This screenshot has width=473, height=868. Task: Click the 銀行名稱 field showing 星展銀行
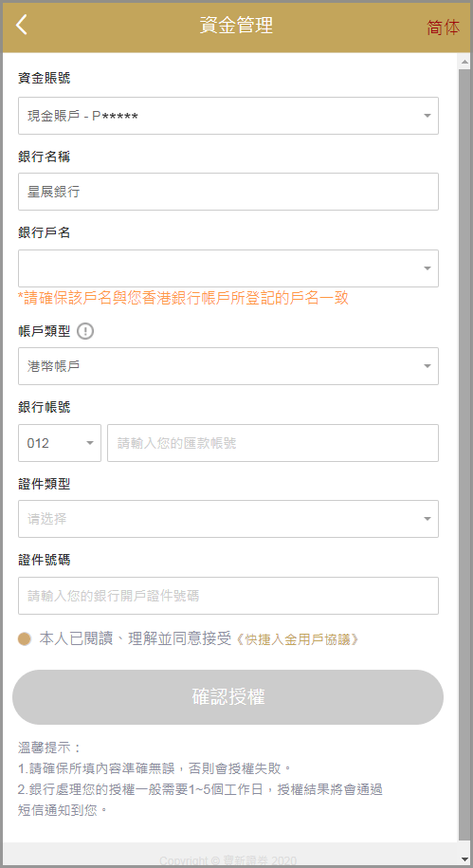pos(228,192)
